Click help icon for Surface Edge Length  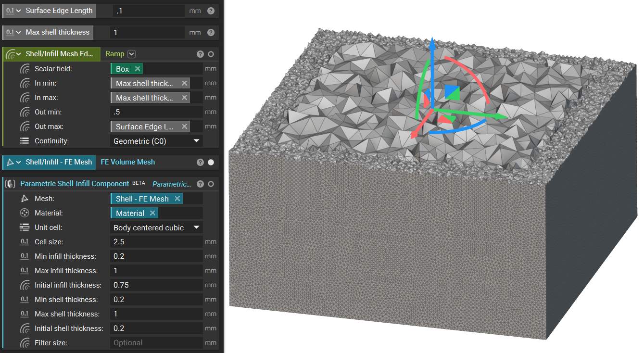click(x=211, y=11)
